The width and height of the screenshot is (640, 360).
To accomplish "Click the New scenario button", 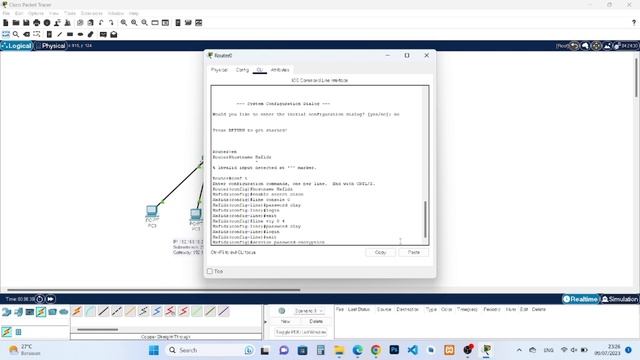I will pos(285,322).
